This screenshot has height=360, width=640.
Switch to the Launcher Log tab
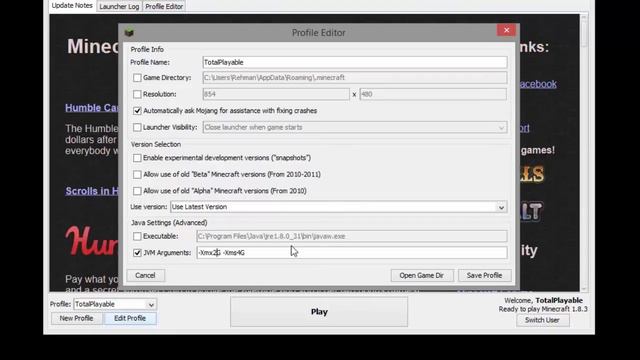(119, 7)
